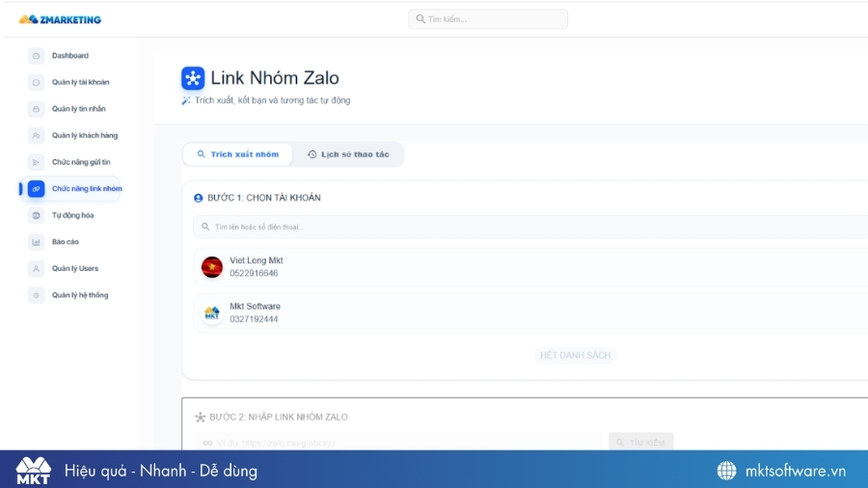
Task: Switch to Trích xuất nhóm tab
Action: pos(238,154)
